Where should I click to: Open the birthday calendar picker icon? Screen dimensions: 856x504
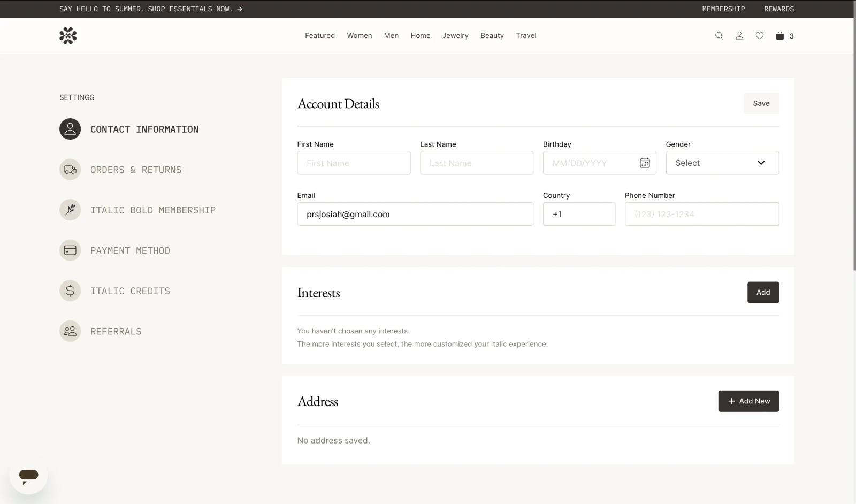coord(645,163)
